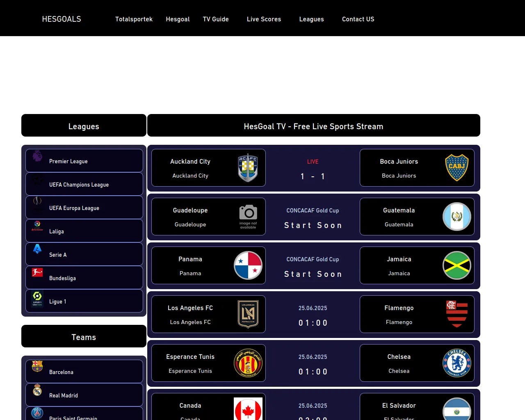Click the Flamengo club crest
Viewport: 525px width, 420px height.
click(x=457, y=314)
